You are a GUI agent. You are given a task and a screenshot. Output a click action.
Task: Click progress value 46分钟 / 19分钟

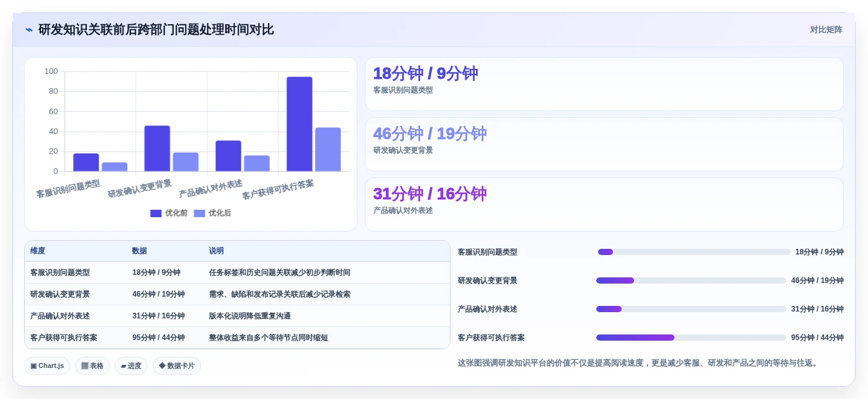point(817,280)
